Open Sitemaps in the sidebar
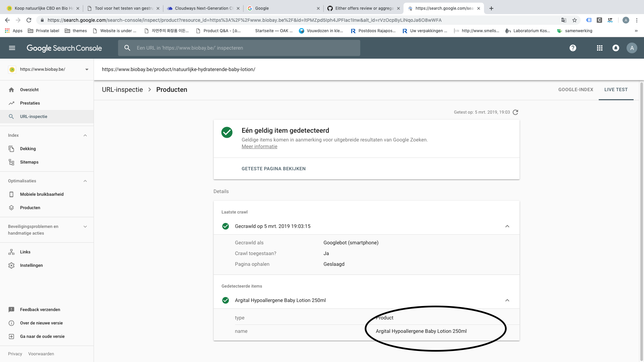644x362 pixels. 29,162
